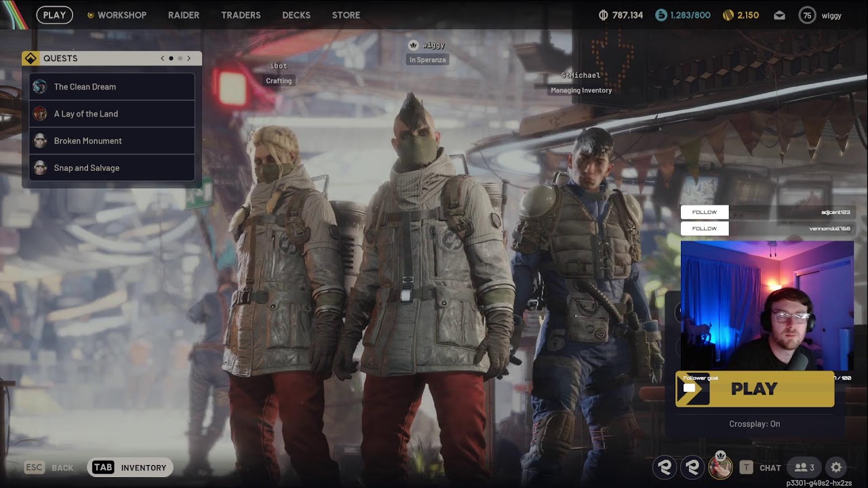Click the INVENTORY button label
The width and height of the screenshot is (868, 488).
(144, 468)
